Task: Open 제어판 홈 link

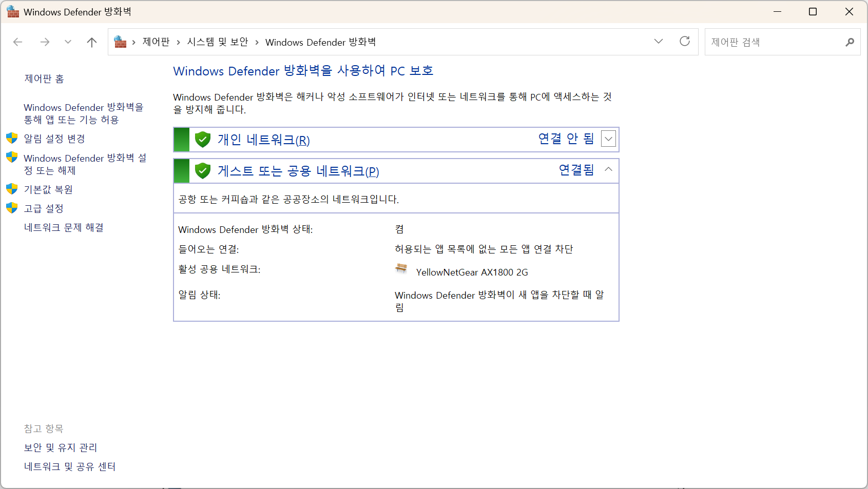Action: point(44,79)
